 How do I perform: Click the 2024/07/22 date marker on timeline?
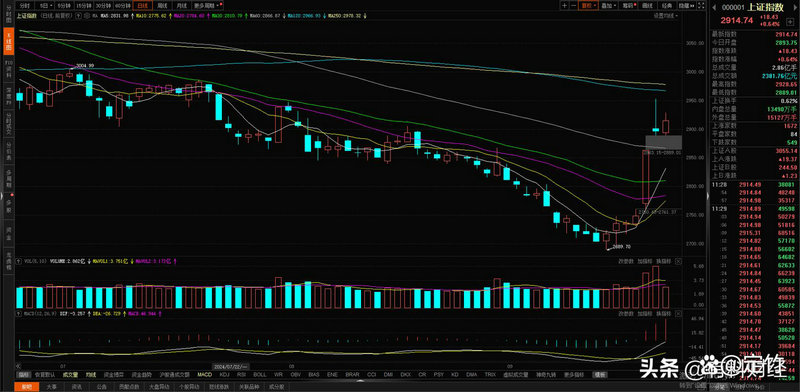(230, 366)
